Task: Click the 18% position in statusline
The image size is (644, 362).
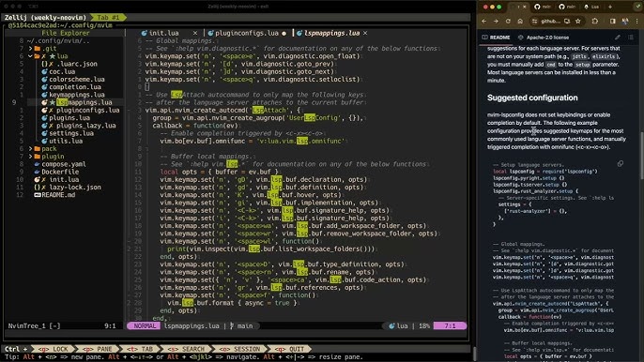Action: [x=424, y=325]
